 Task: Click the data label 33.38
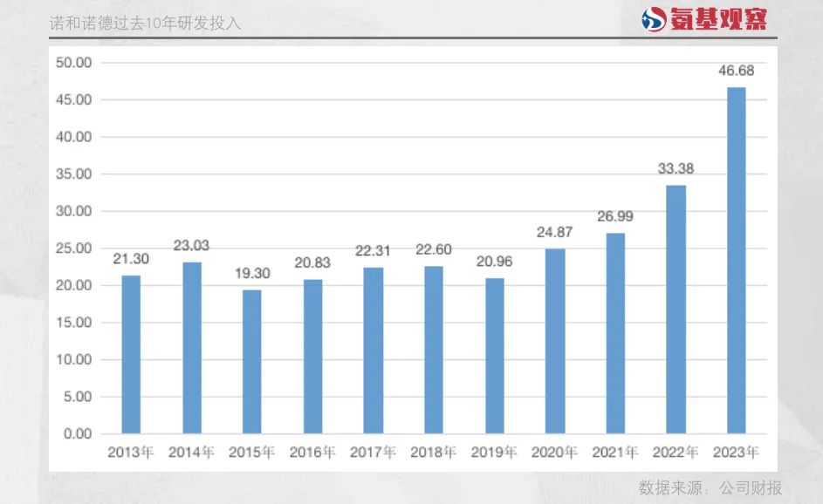pos(676,168)
